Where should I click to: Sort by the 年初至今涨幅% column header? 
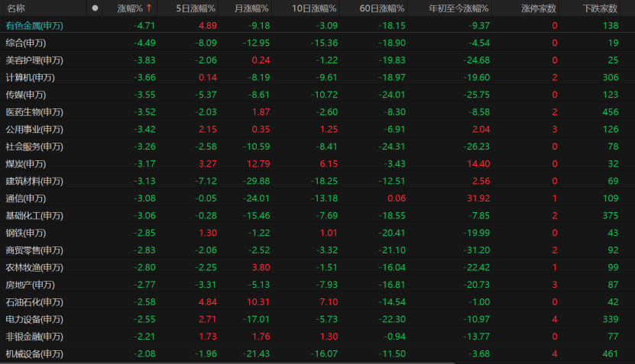point(458,8)
